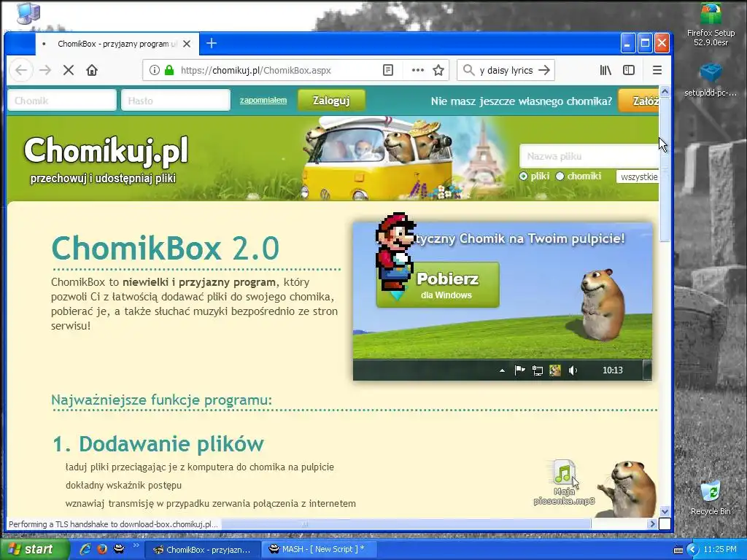Image resolution: width=747 pixels, height=560 pixels.
Task: Switch to ChomikBox taskbar button
Action: pos(203,550)
